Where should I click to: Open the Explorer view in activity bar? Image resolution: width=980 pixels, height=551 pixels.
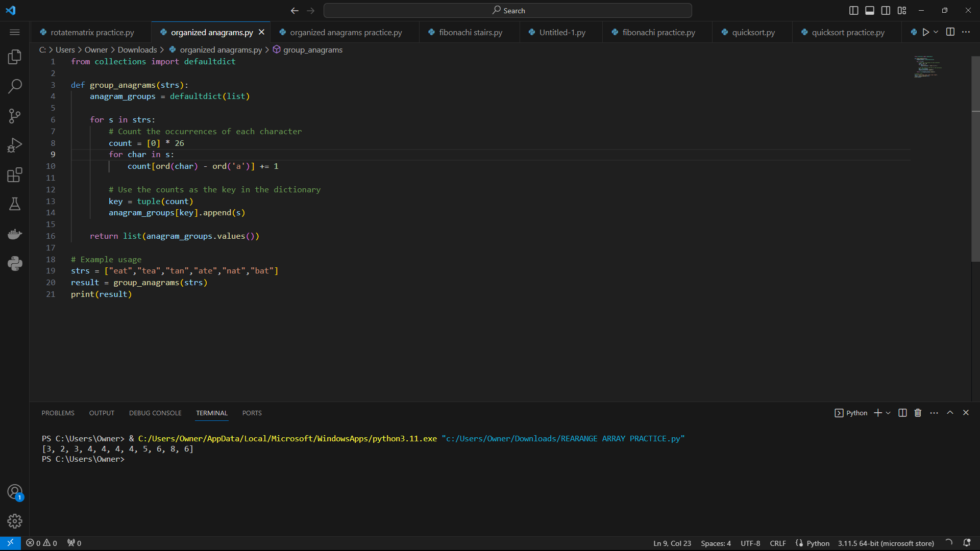click(15, 57)
